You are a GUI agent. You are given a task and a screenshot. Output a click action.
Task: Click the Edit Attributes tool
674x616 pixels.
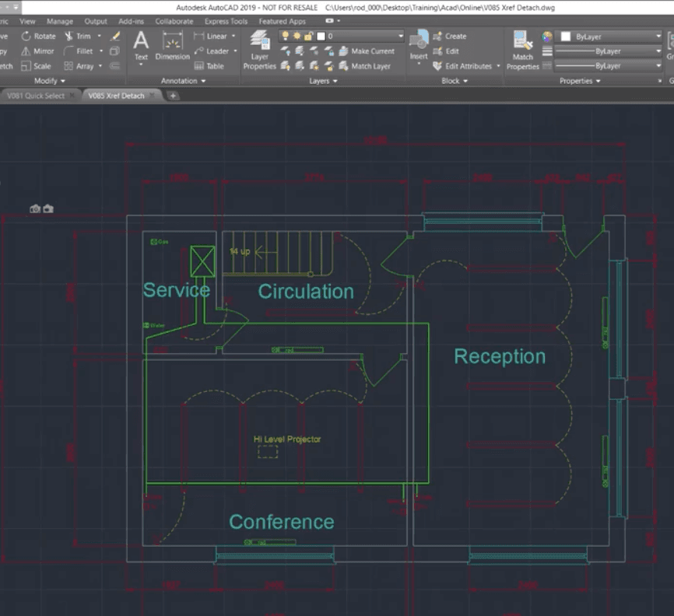(x=462, y=66)
